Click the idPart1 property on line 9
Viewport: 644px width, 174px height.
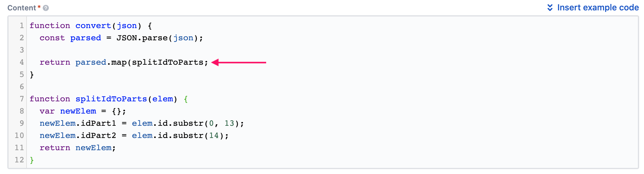(98, 123)
